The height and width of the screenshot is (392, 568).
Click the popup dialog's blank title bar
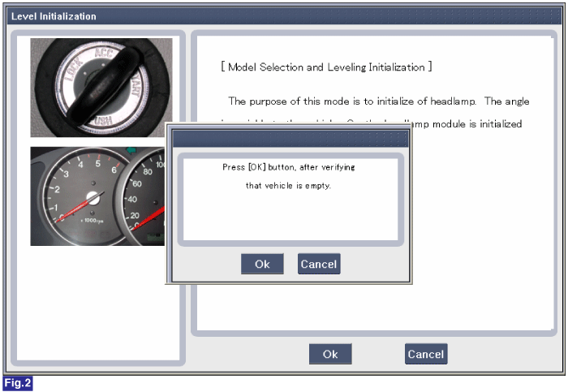coord(290,139)
